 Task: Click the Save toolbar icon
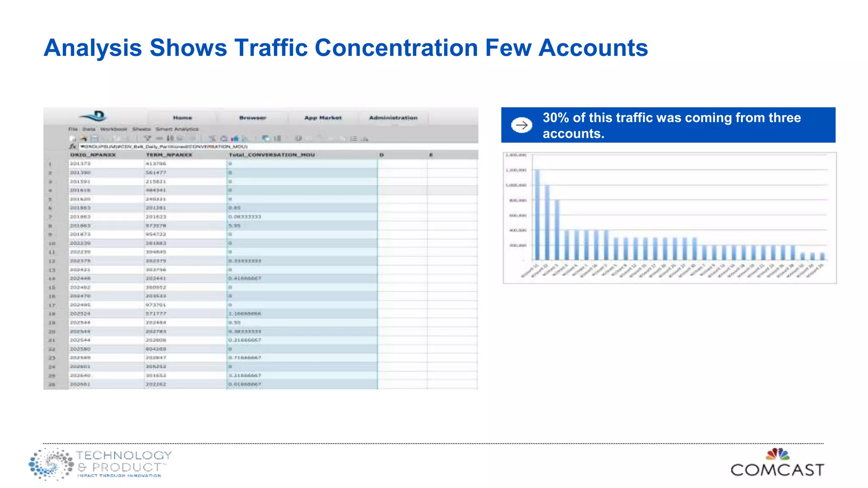95,139
